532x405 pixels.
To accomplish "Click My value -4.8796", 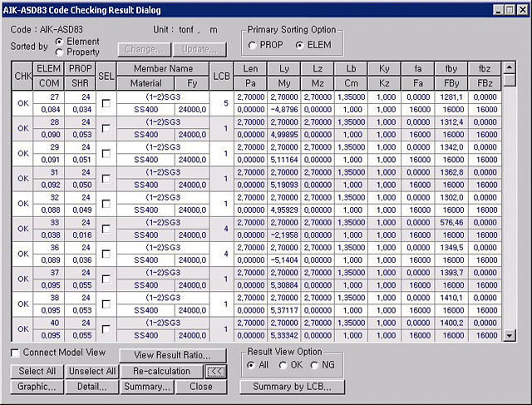I will coord(284,110).
